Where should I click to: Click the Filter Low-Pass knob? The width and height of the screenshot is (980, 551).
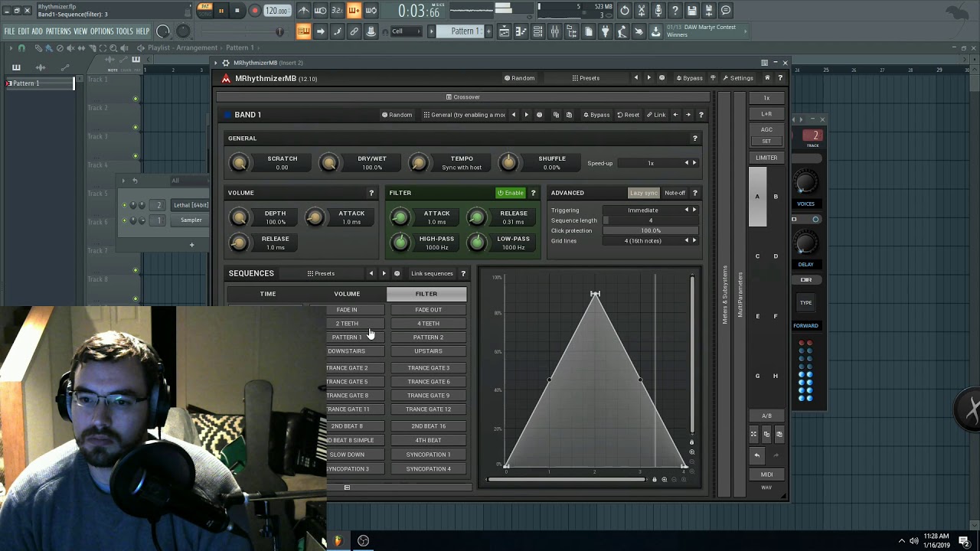click(x=476, y=243)
